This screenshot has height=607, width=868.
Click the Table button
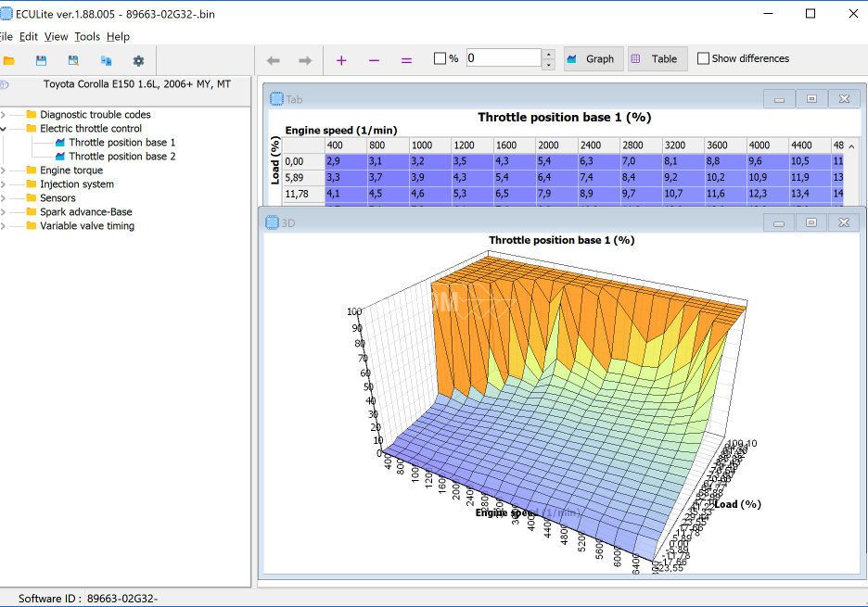click(x=656, y=59)
